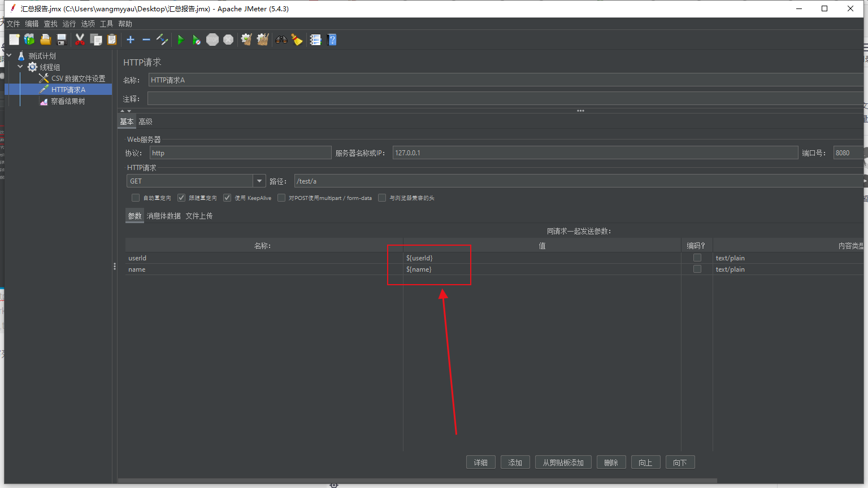868x488 pixels.
Task: Open the Help question mark icon
Action: 332,40
